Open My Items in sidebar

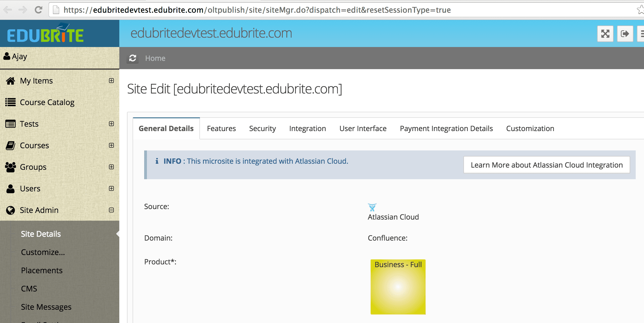(36, 81)
